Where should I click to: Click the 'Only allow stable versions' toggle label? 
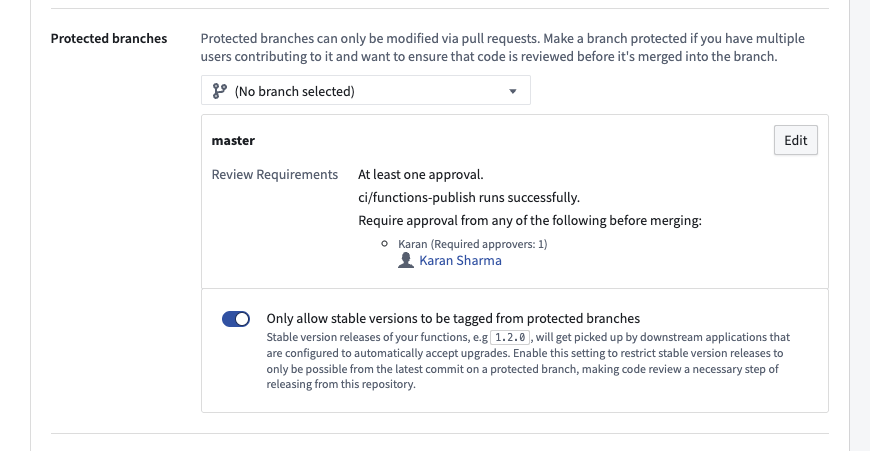453,318
